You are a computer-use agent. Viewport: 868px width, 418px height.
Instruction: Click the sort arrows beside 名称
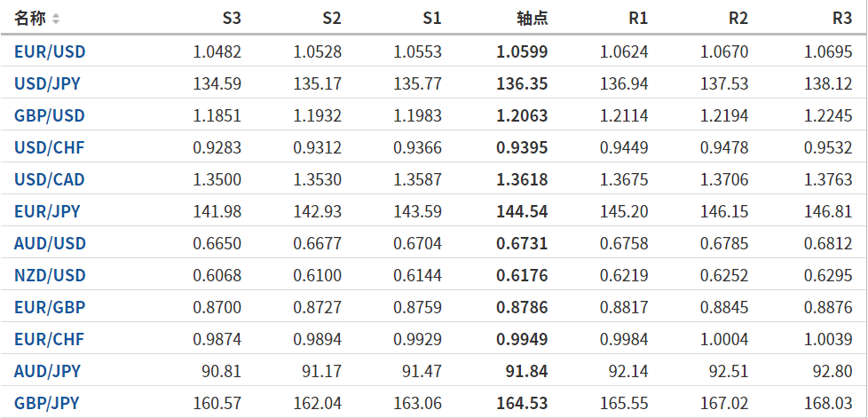[56, 19]
